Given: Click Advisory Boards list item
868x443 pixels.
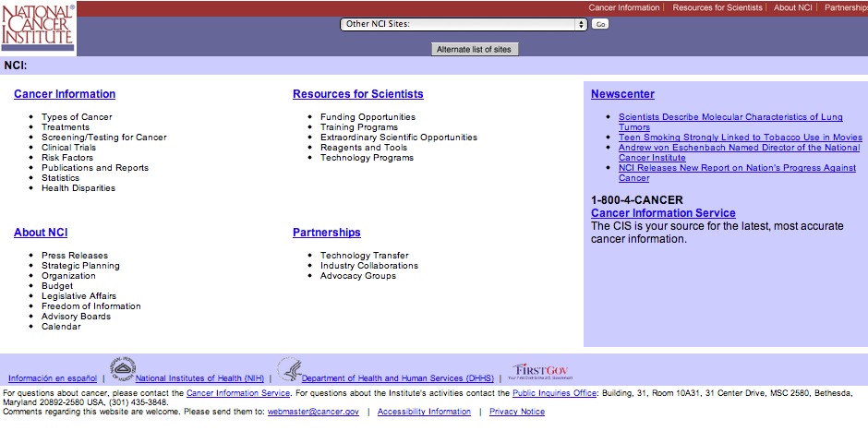Looking at the screenshot, I should tap(77, 317).
